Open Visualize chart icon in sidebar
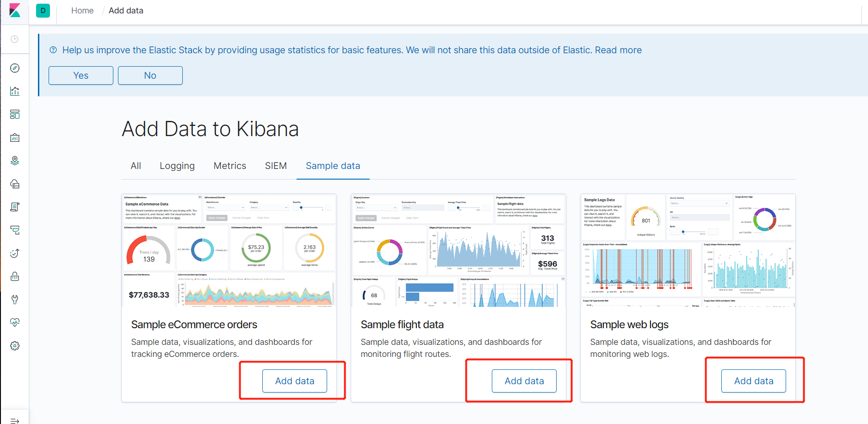The height and width of the screenshot is (424, 868). coord(15,91)
